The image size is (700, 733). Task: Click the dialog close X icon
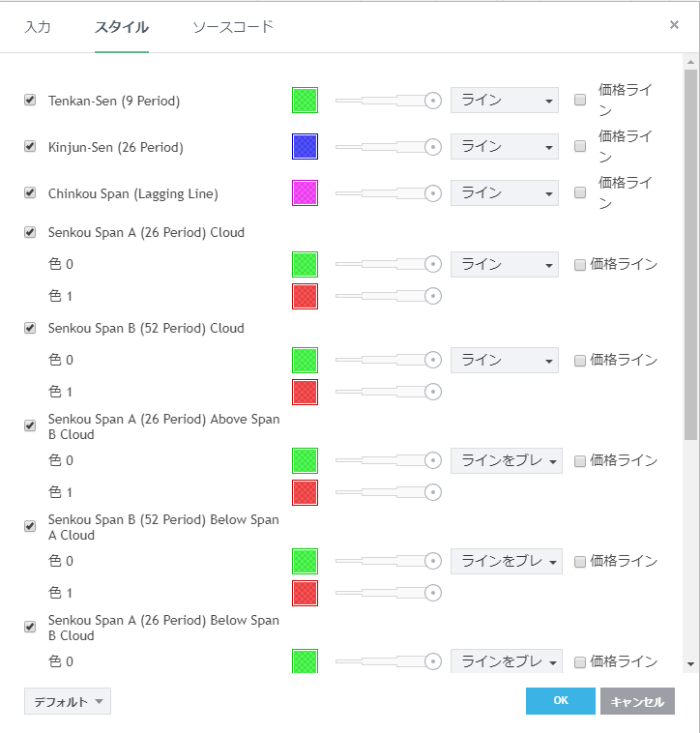pos(674,25)
